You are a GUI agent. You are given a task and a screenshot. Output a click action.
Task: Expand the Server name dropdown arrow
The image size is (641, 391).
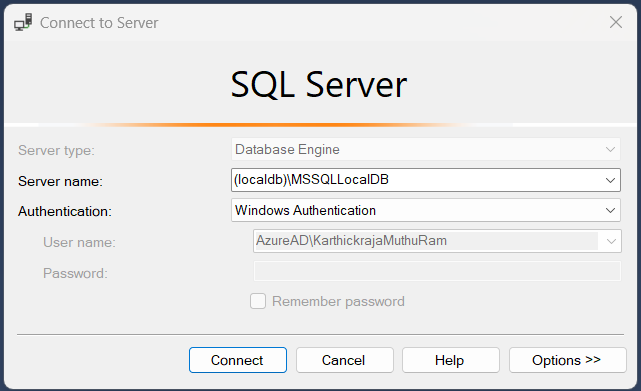pos(610,180)
